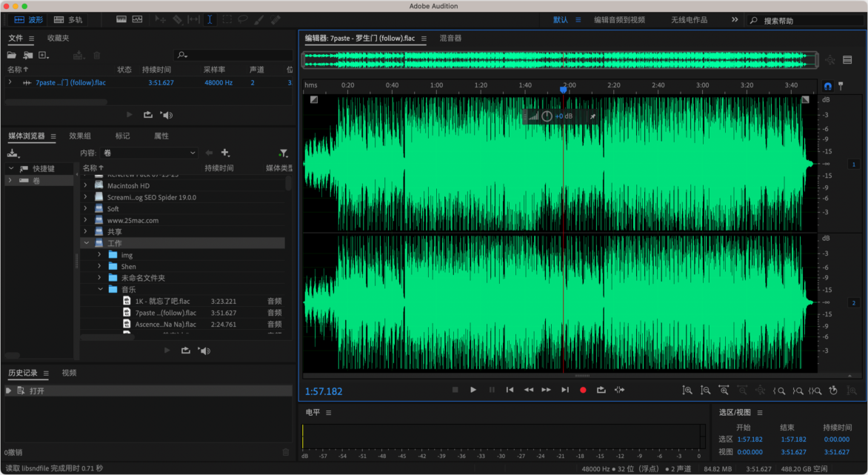Toggle channel 1 enable button
868x475 pixels.
(854, 164)
